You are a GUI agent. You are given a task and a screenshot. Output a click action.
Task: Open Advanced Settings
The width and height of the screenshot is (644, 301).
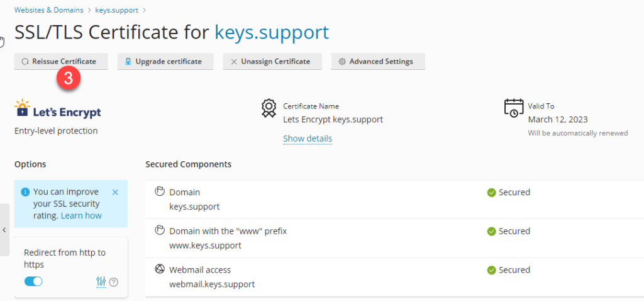(x=378, y=62)
